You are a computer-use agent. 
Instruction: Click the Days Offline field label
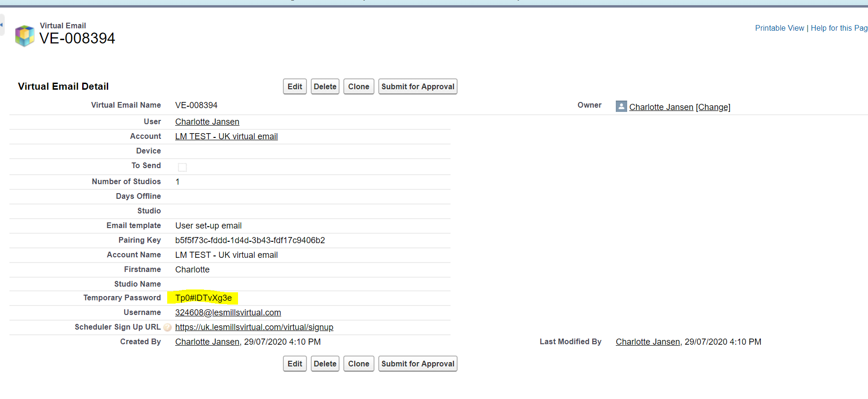(138, 196)
